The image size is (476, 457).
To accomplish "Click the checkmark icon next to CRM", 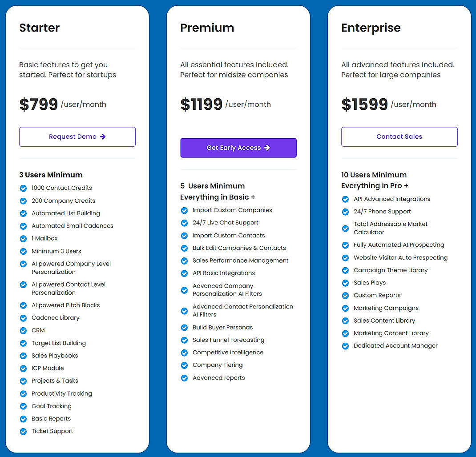I will tap(23, 330).
